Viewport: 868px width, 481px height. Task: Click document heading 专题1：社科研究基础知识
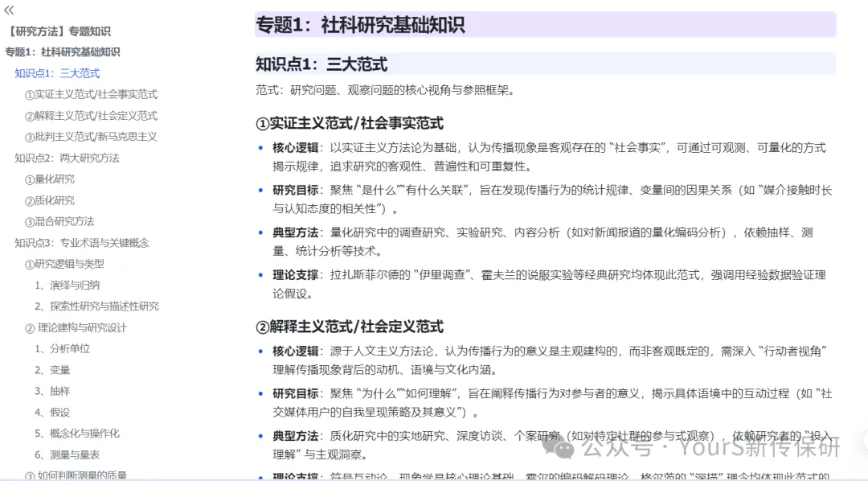360,25
